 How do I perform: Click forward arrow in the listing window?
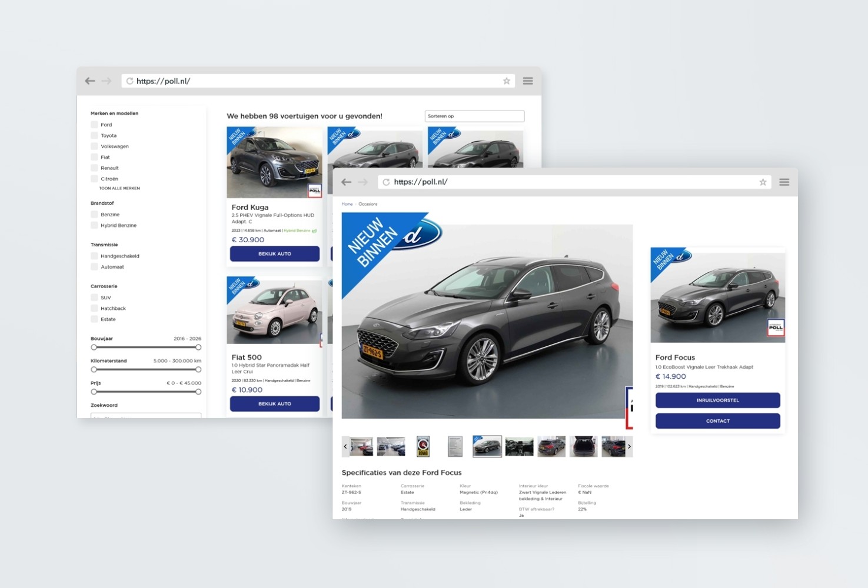tap(107, 81)
